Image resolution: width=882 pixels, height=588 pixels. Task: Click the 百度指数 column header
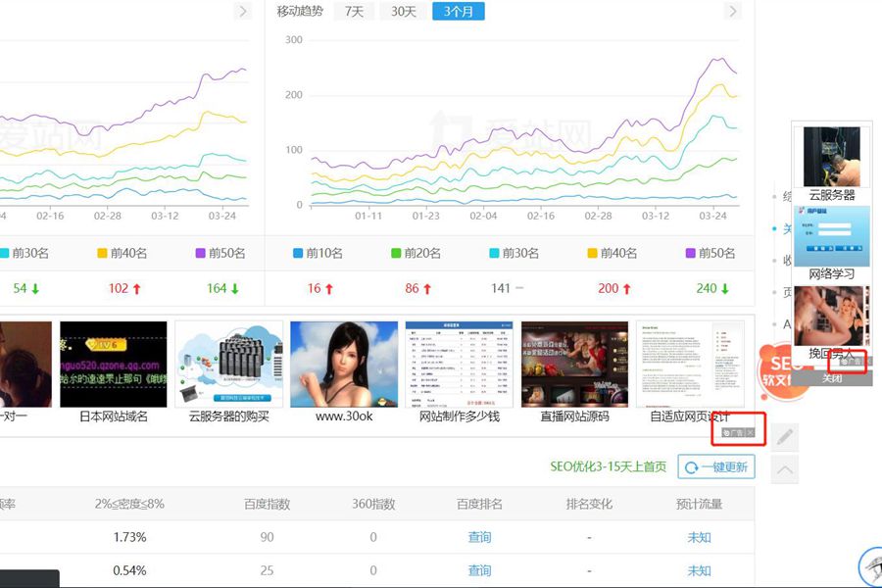pos(268,504)
